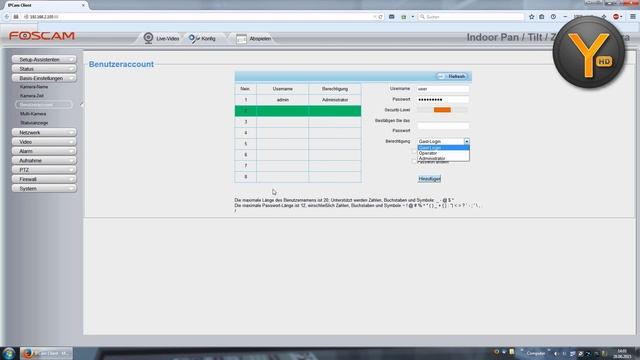
Task: Select the IPCam Client browser tab
Action: click(45, 5)
